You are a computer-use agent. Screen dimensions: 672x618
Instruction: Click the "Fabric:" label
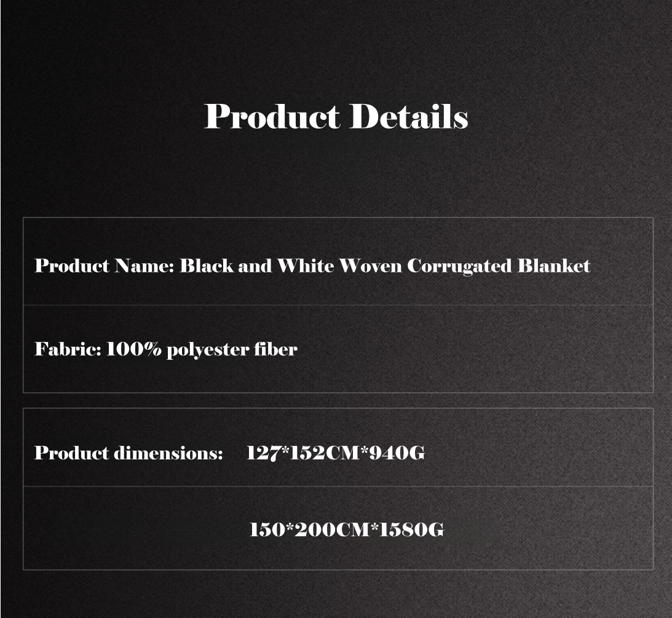[68, 349]
